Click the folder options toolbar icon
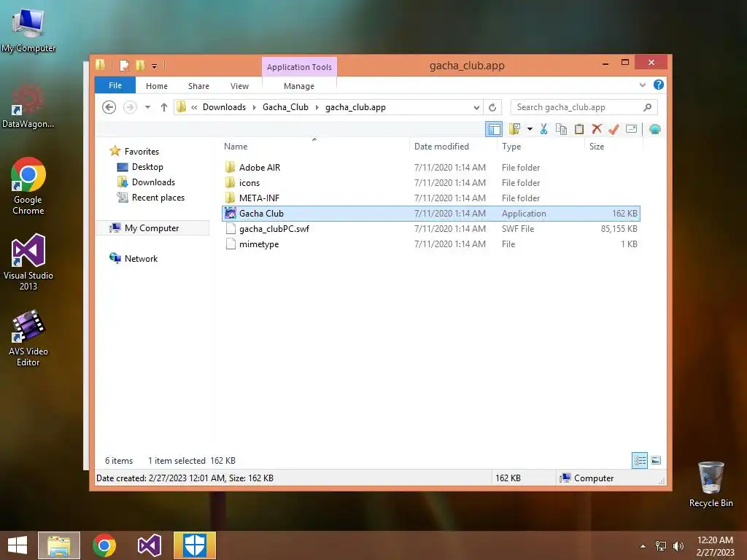 click(x=514, y=129)
